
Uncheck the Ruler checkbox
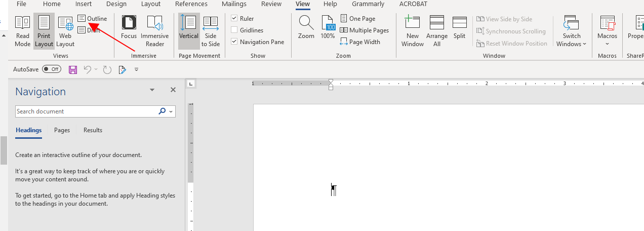[x=234, y=19]
